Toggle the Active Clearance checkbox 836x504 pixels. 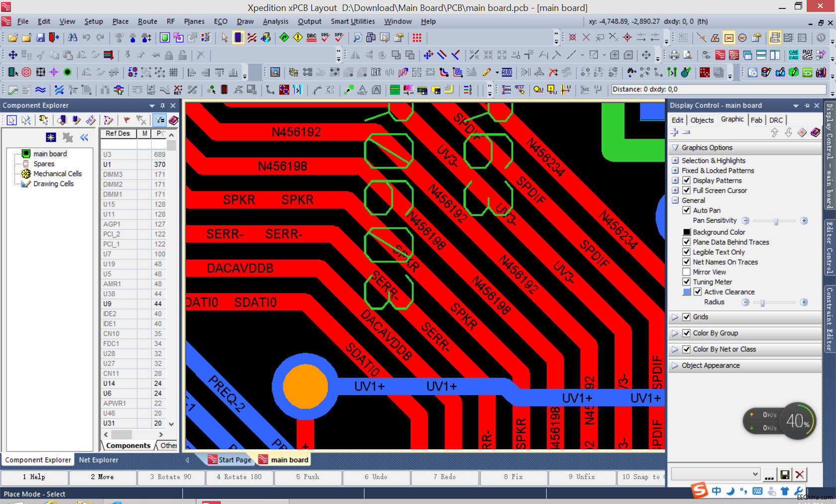click(698, 292)
